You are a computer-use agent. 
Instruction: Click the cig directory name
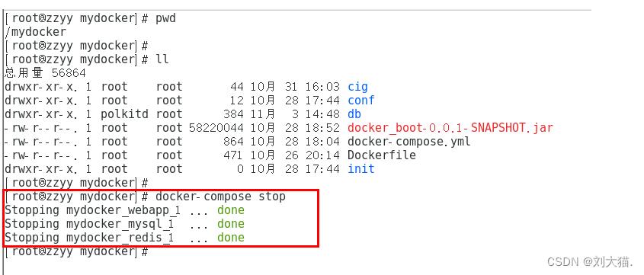point(357,87)
